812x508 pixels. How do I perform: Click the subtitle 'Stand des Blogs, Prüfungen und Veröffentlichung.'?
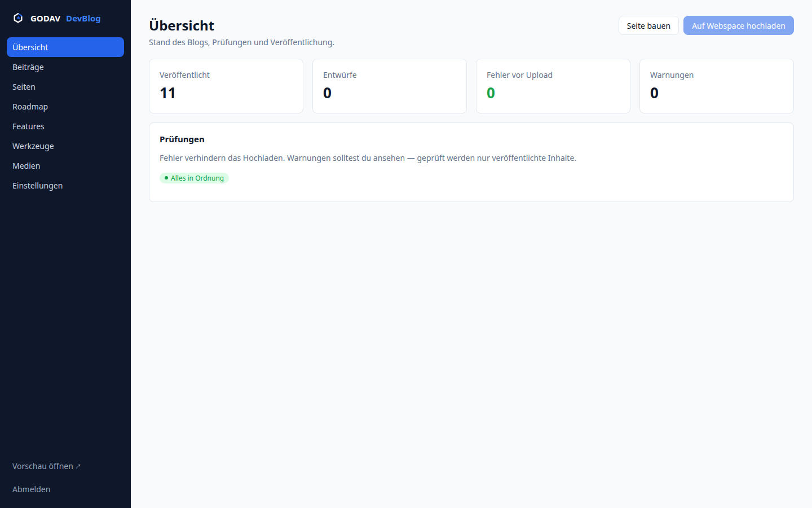click(241, 42)
